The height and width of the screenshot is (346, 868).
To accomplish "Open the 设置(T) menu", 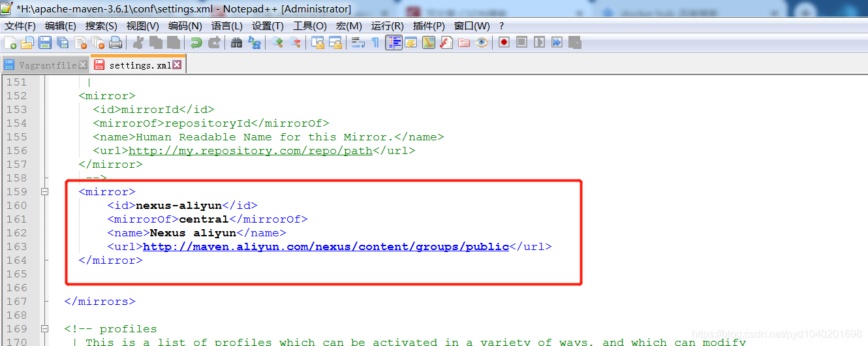I will point(268,25).
